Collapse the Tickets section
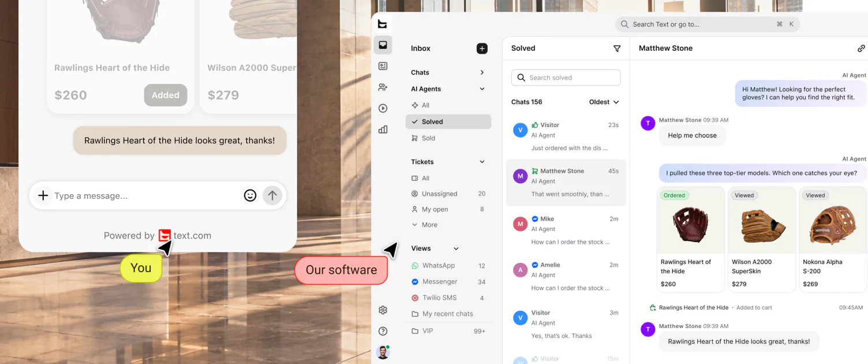Viewport: 868px width, 364px height. [482, 162]
